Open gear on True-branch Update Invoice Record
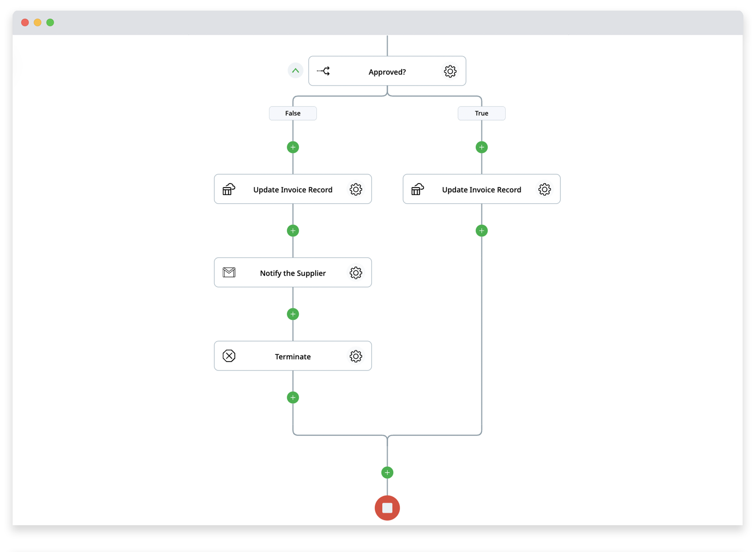 [544, 190]
